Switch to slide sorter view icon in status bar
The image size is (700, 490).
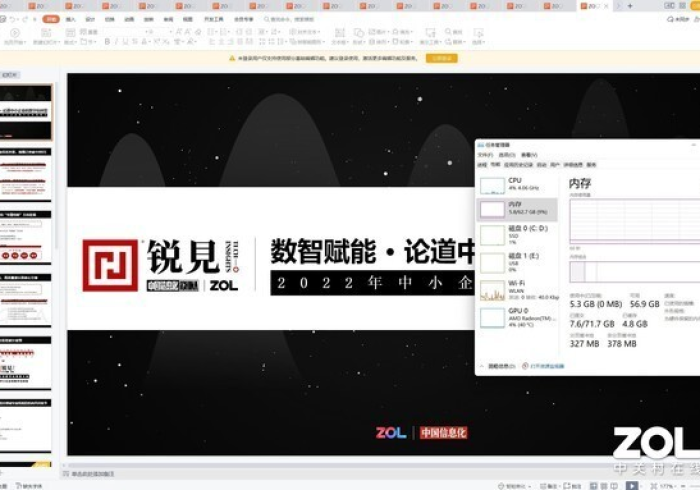604,486
